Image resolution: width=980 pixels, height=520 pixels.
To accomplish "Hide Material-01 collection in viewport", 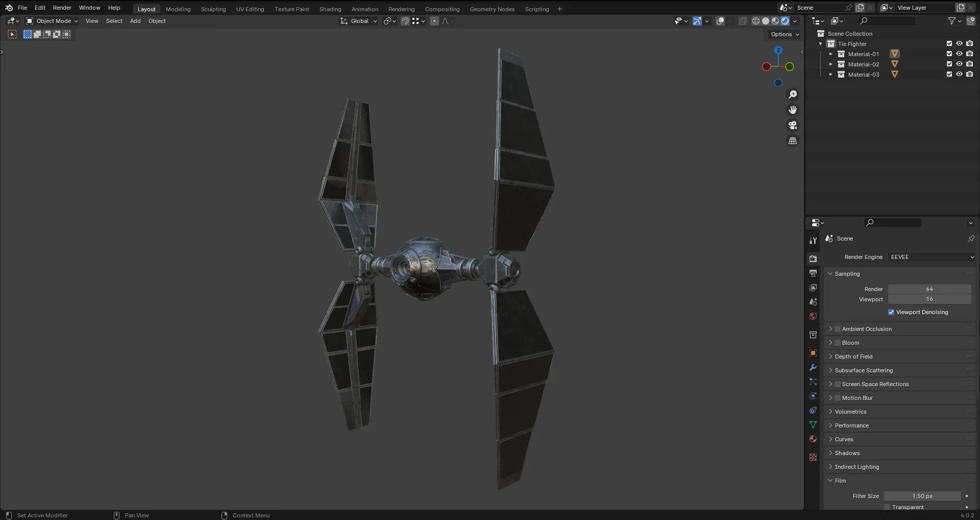I will 959,54.
